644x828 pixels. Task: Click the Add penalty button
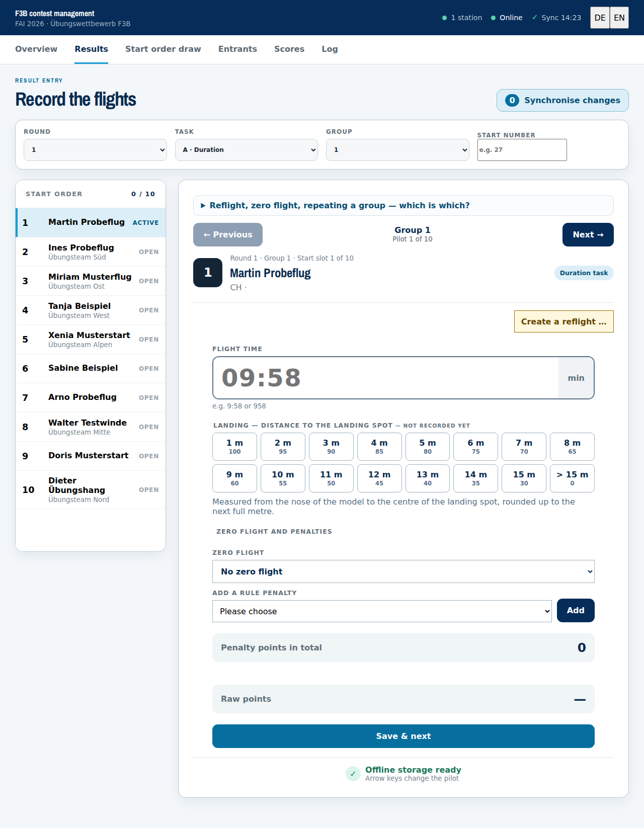[x=576, y=610]
